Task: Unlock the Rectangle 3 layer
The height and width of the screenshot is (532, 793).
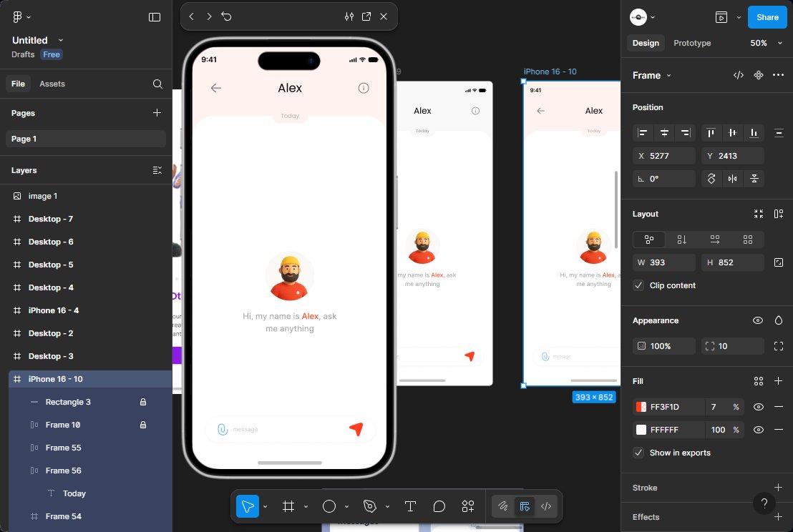Action: point(143,402)
